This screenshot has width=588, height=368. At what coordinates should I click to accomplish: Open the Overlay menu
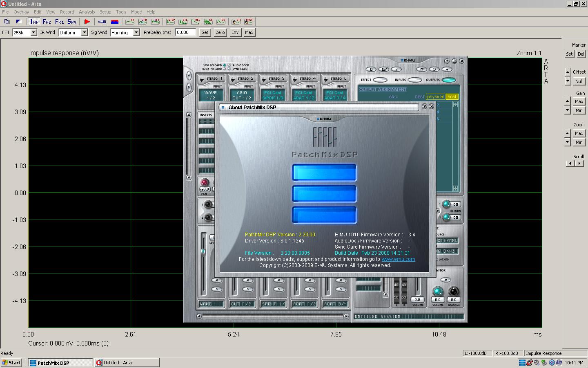[21, 12]
